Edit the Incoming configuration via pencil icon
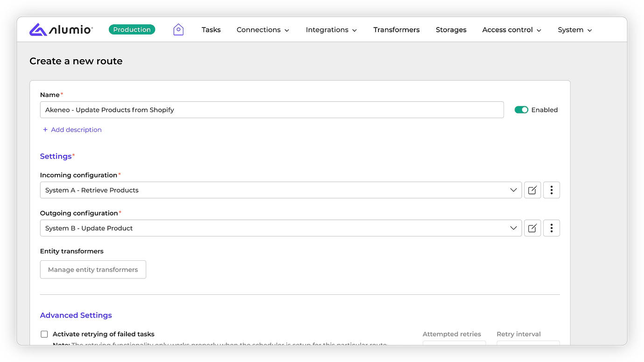644x362 pixels. (x=532, y=190)
